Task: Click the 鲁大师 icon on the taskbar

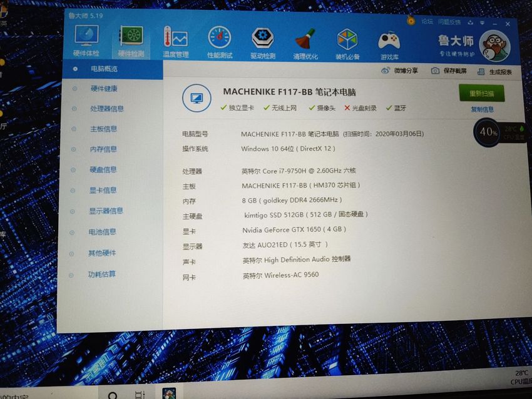Action: click(x=168, y=393)
